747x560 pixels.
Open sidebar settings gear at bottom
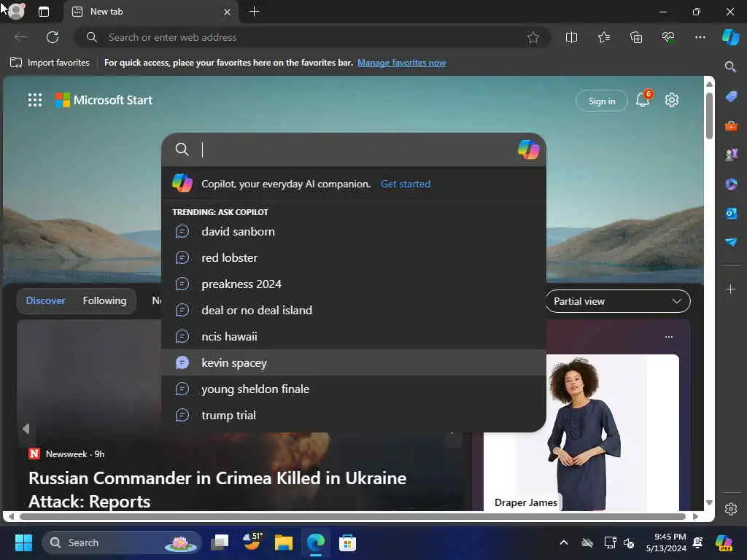pos(731,509)
